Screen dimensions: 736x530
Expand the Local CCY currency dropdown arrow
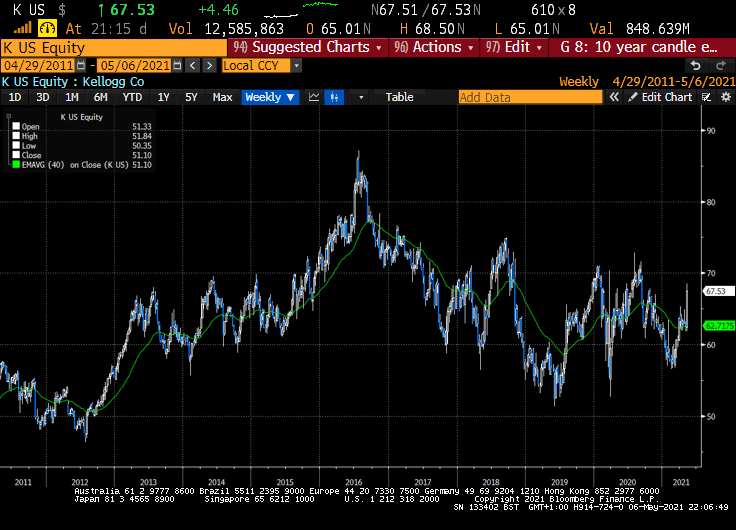click(x=296, y=65)
